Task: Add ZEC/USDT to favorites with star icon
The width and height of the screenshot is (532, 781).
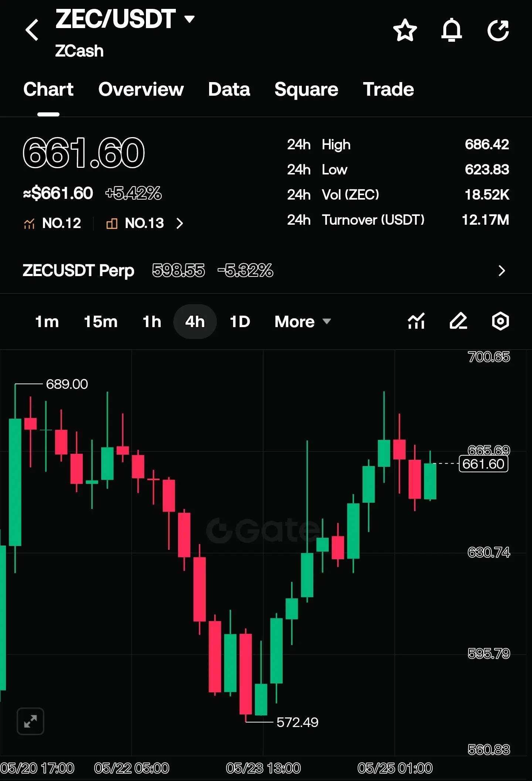Action: (x=405, y=30)
